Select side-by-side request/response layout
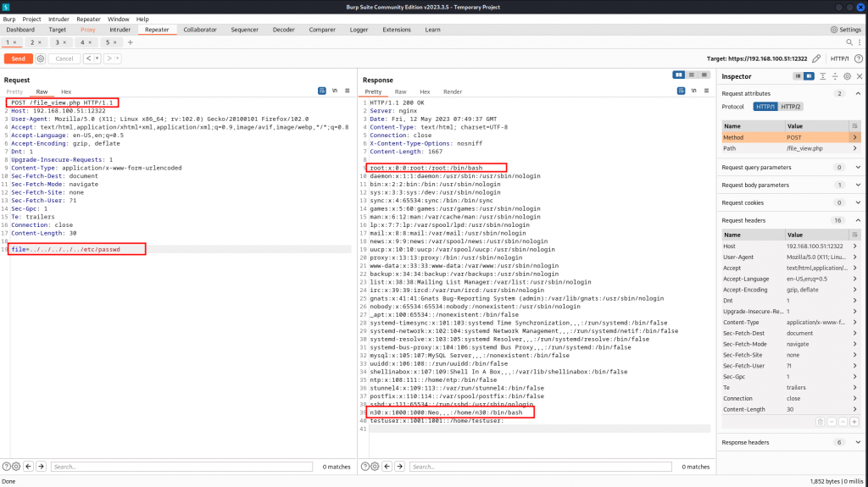The height and width of the screenshot is (487, 868). click(679, 75)
